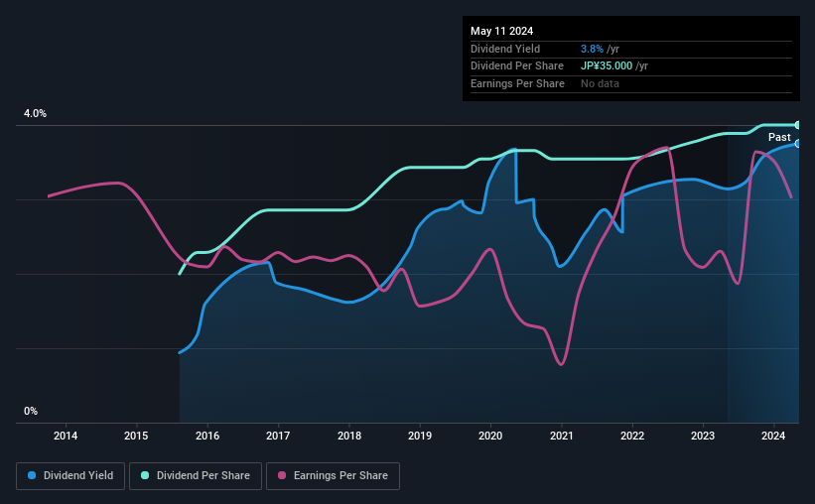
Task: Select the 2022 x-axis label
Action: (632, 436)
